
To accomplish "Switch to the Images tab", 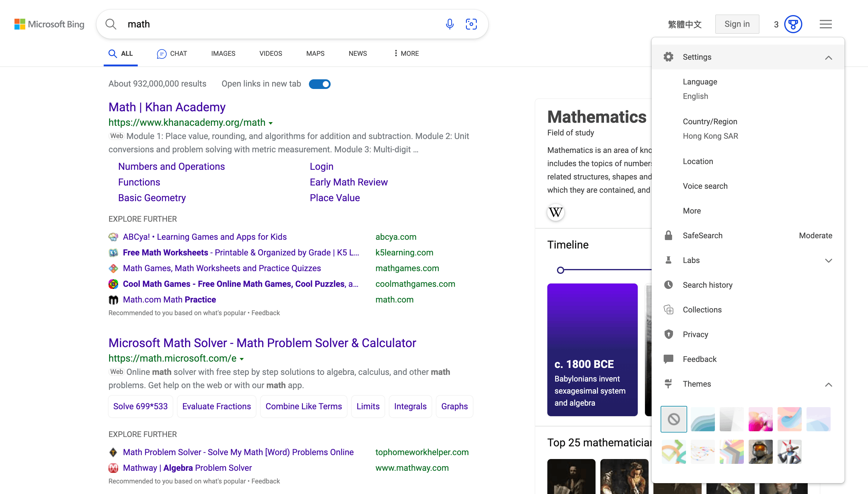I will (223, 53).
